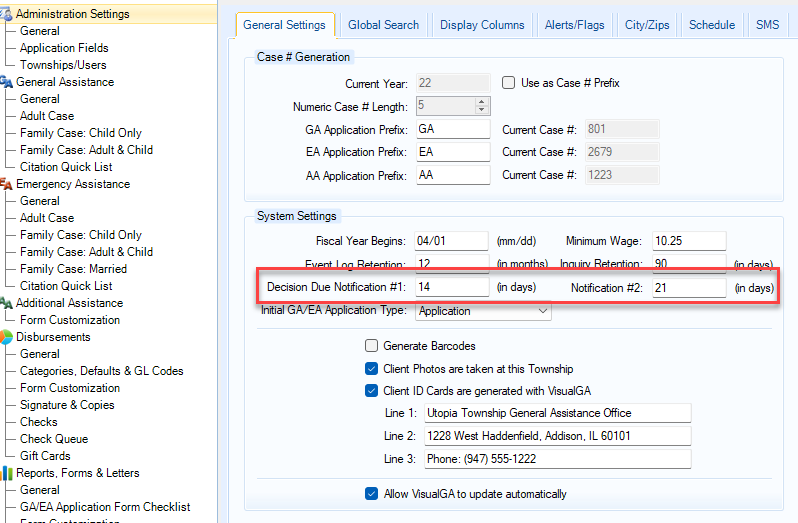This screenshot has width=798, height=523.
Task: Open Signature & Copies settings
Action: pyautogui.click(x=67, y=405)
